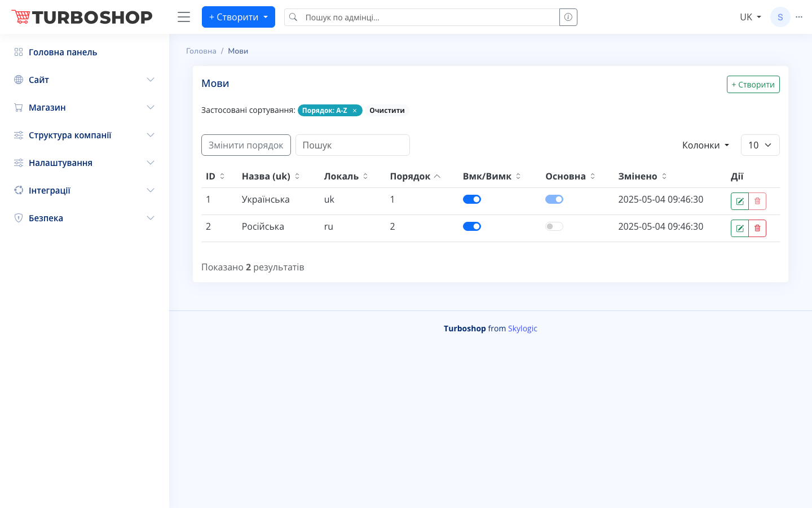Sort table by Змінено column

point(642,176)
